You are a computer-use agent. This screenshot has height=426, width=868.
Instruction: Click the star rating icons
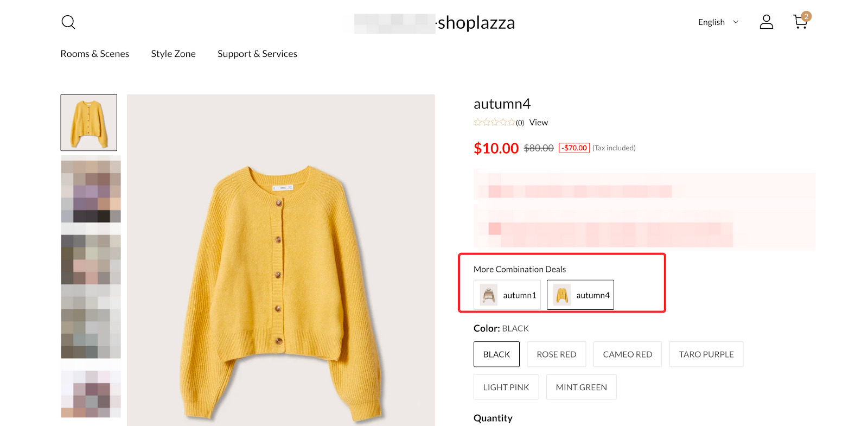[x=494, y=123]
